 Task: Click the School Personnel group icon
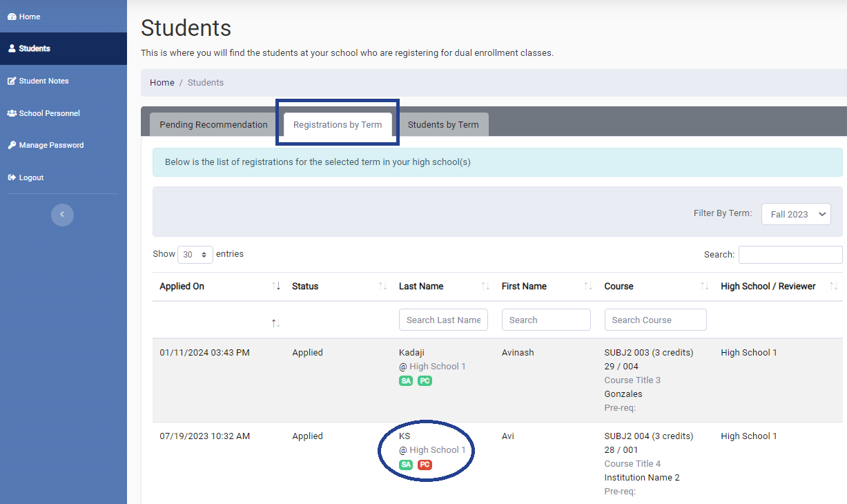tap(12, 113)
